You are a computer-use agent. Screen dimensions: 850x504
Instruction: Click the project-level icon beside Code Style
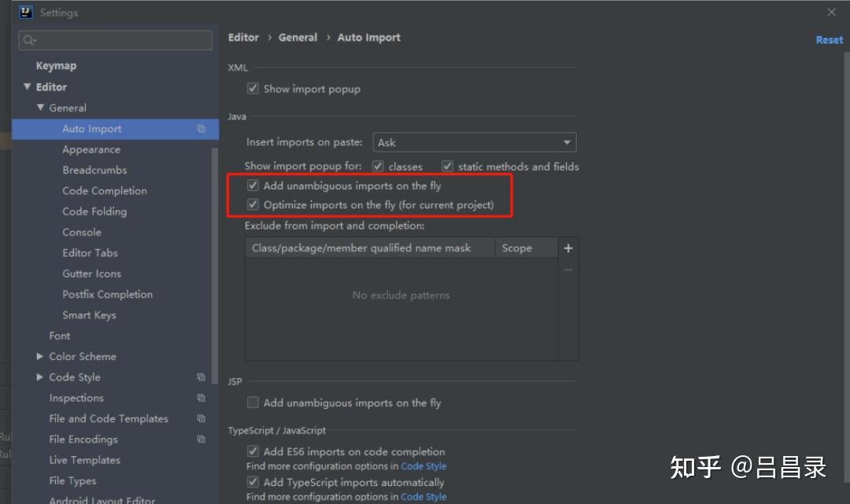pyautogui.click(x=201, y=377)
